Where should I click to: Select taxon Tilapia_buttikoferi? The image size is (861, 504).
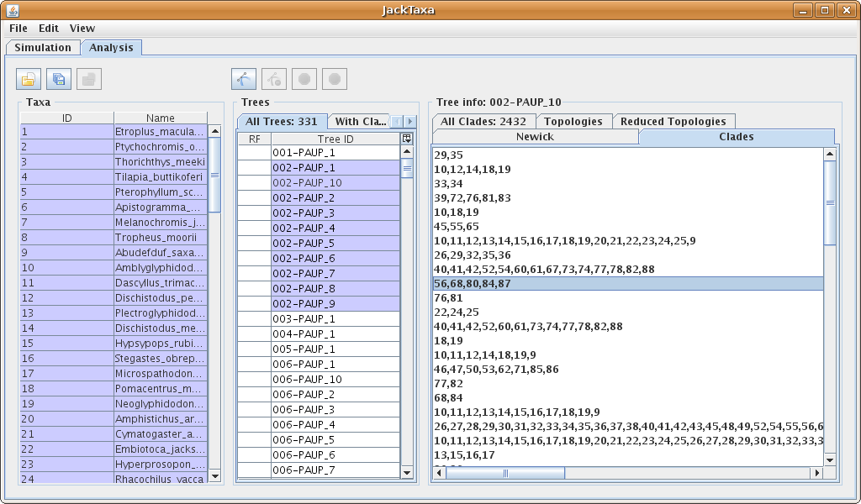pos(161,176)
